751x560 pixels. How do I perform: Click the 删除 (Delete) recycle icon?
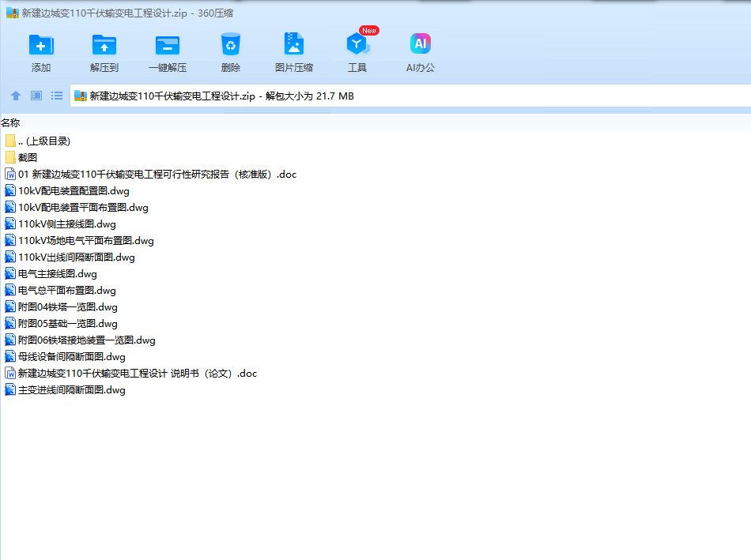tap(231, 44)
